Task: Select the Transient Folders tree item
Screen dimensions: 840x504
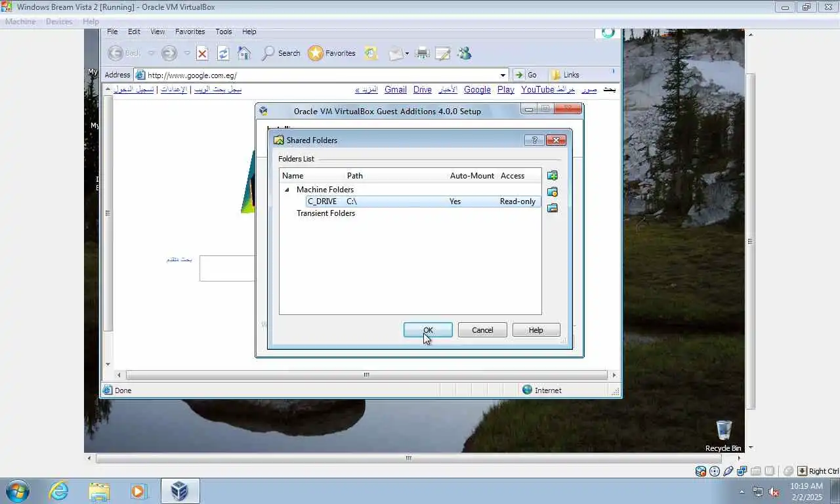Action: [325, 213]
